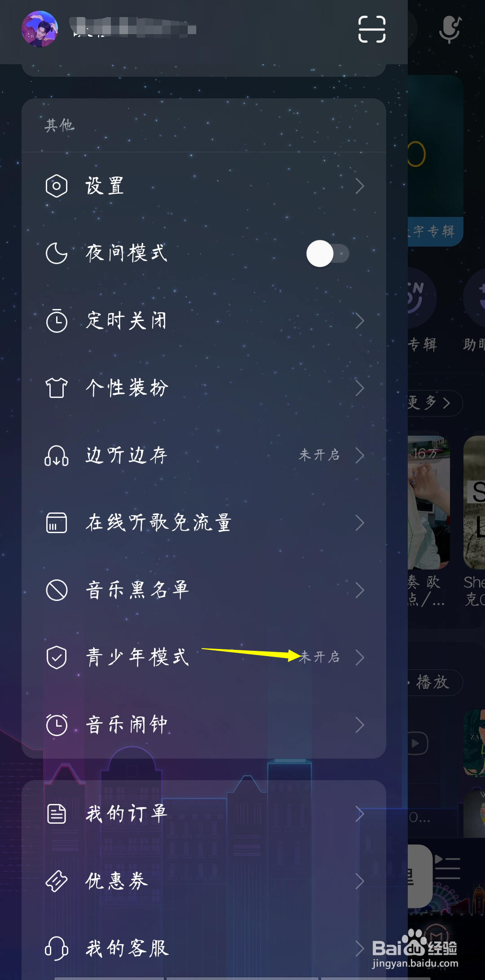This screenshot has width=485, height=980.
Task: Tap the playlist thumbnail showing 16万
Action: pyautogui.click(x=429, y=502)
